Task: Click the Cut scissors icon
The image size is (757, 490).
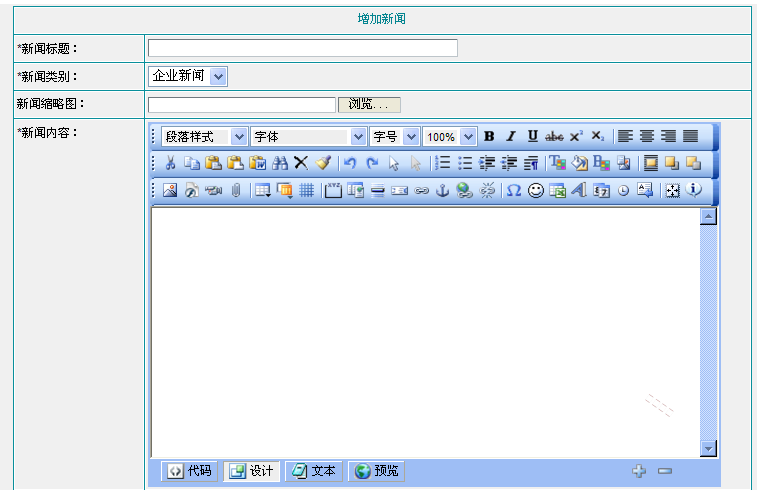Action: coord(170,163)
